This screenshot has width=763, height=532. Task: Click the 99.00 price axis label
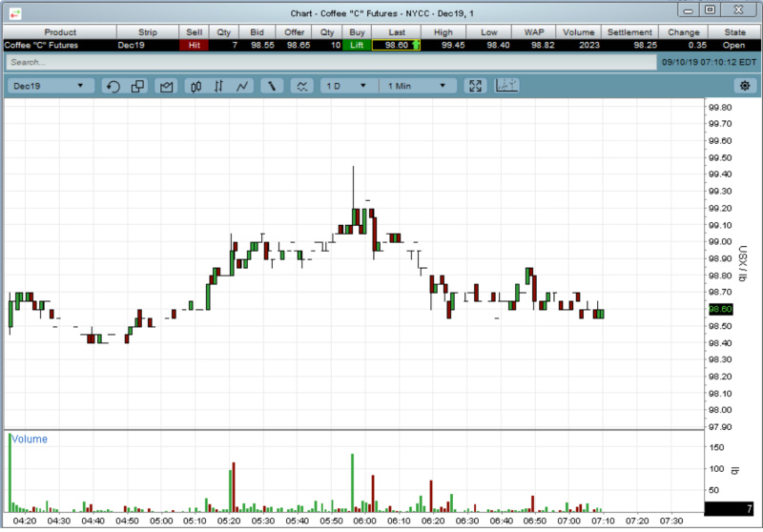pyautogui.click(x=720, y=241)
